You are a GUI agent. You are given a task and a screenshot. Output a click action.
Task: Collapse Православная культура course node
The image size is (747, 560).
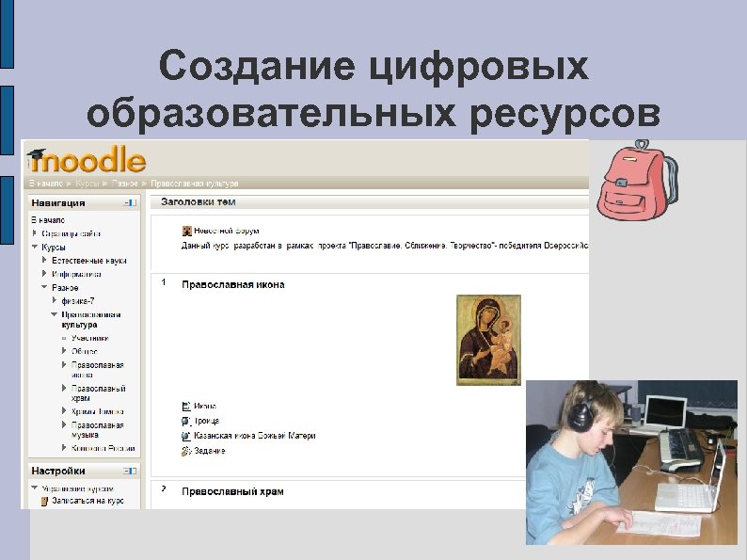[55, 314]
